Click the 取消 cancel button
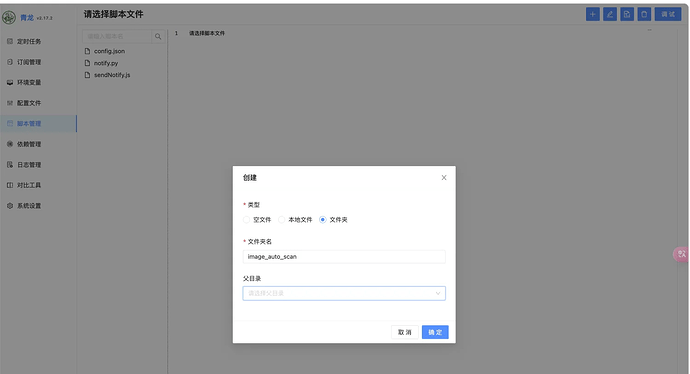 click(404, 332)
